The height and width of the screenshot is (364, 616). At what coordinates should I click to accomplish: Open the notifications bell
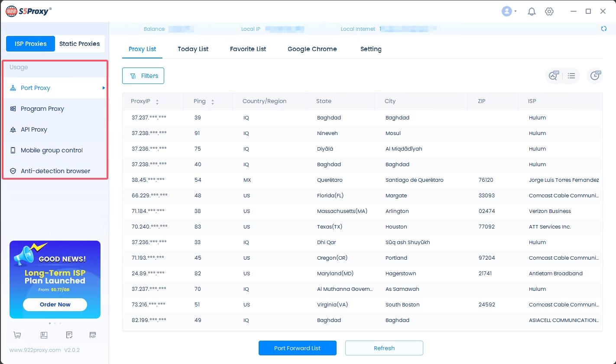(x=532, y=12)
